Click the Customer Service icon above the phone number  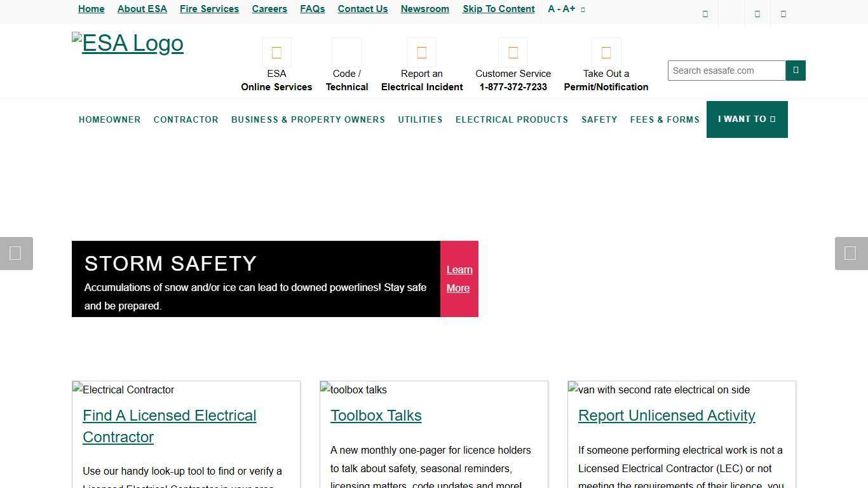513,52
